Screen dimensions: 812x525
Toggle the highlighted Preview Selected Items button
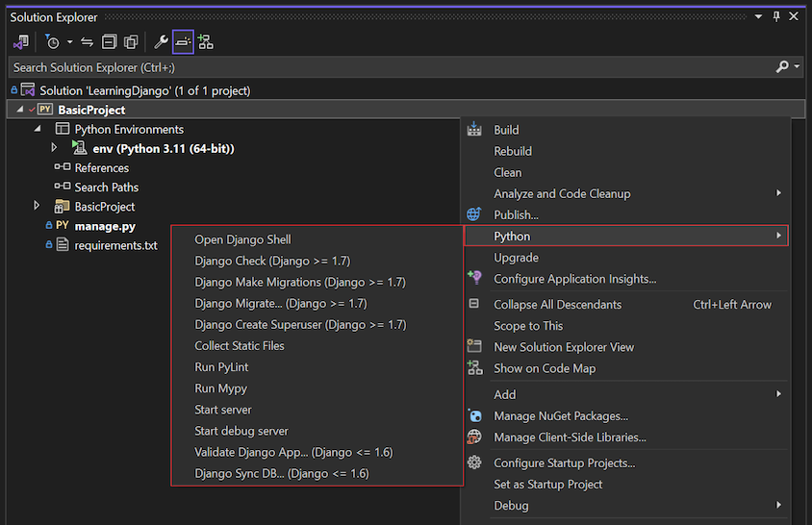point(183,42)
